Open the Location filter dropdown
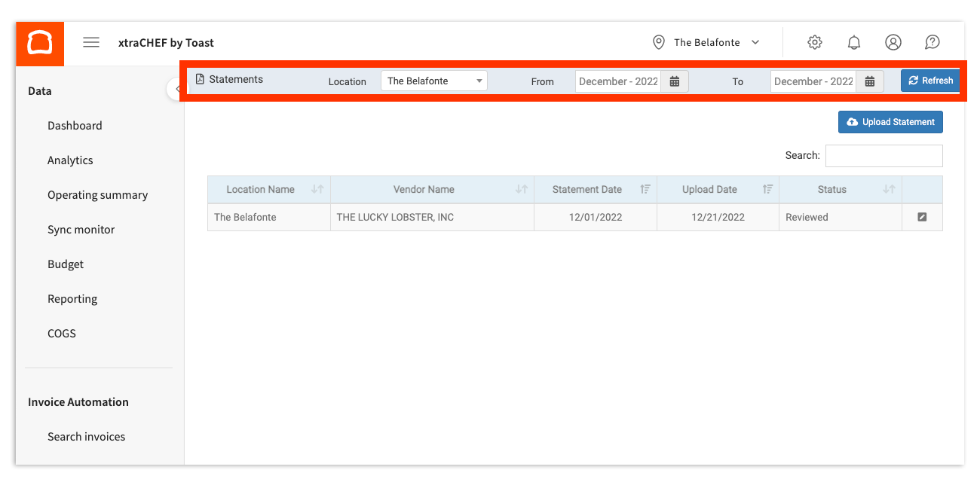The height and width of the screenshot is (482, 980). pos(433,81)
